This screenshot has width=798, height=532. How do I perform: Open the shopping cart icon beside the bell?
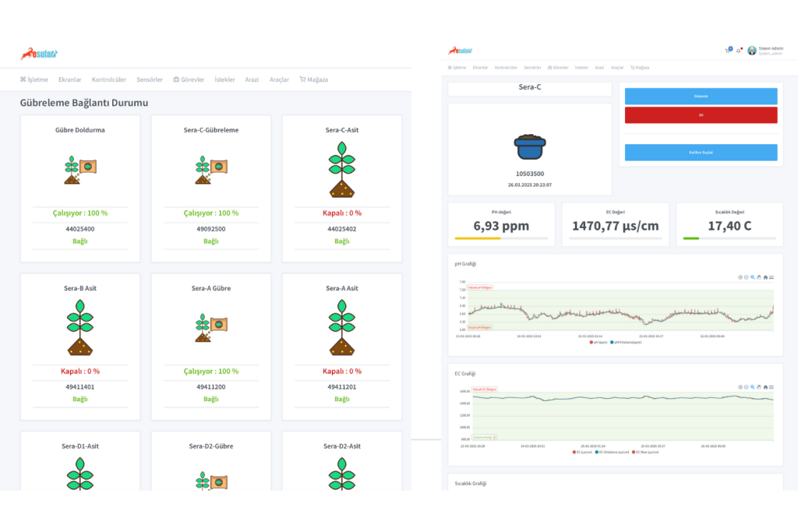(728, 51)
